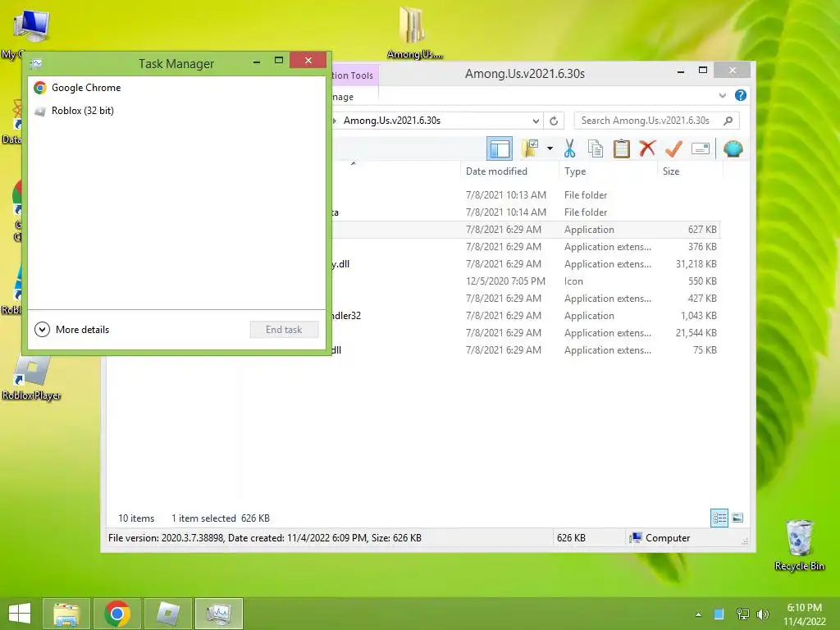This screenshot has height=630, width=840.
Task: Click the Among.Us.v2021.6.30s address path segment
Action: pyautogui.click(x=391, y=121)
